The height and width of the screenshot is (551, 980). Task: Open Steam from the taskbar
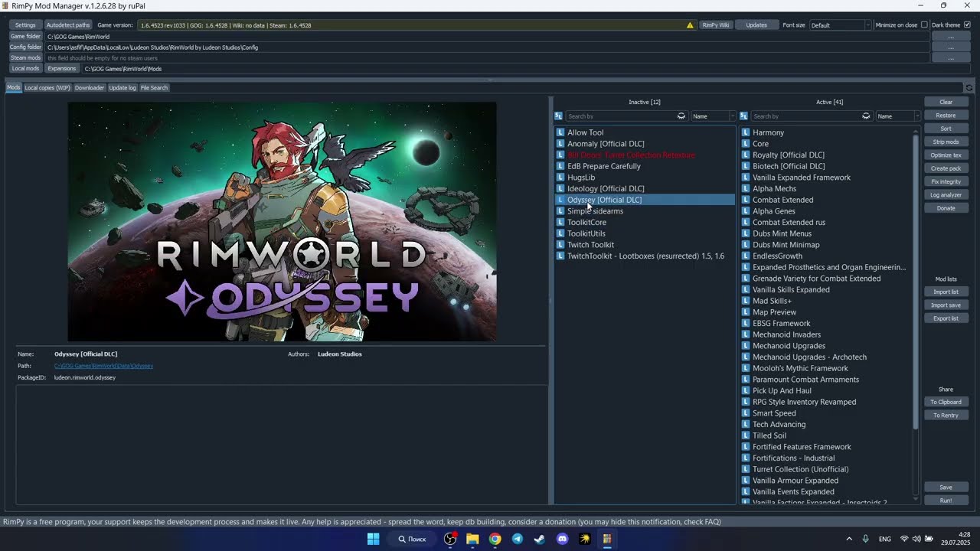[540, 539]
